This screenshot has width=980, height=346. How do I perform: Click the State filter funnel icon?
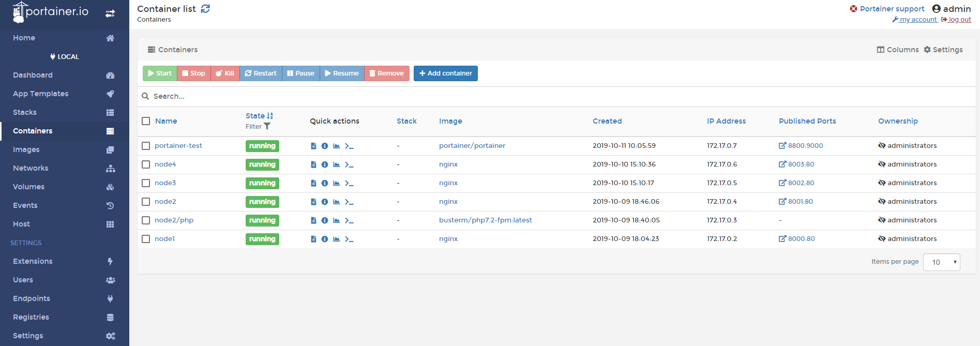[x=267, y=126]
